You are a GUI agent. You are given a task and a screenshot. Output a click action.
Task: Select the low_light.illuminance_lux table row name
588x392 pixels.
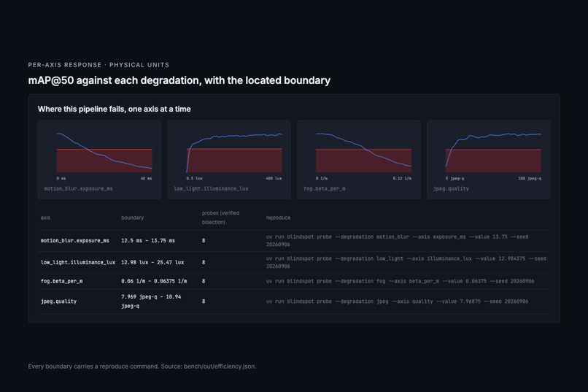point(78,262)
